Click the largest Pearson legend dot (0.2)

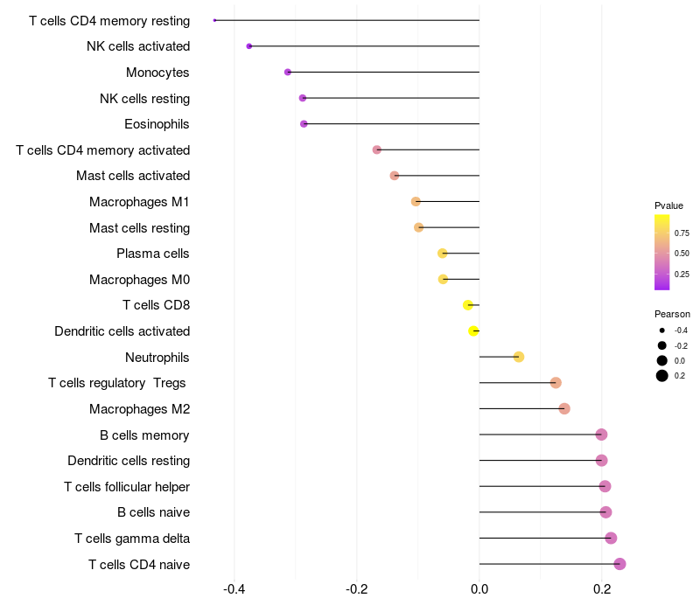tap(662, 376)
